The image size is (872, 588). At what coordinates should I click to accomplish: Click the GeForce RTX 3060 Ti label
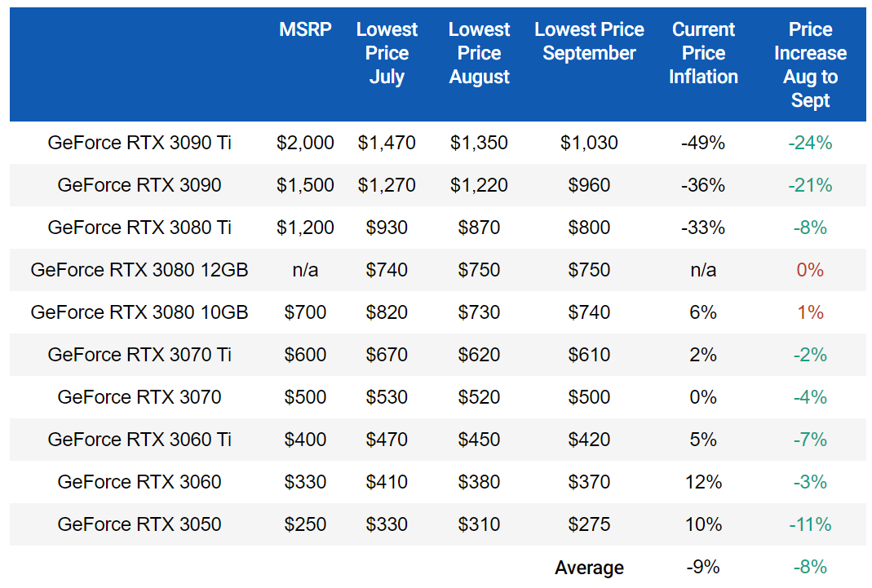139,440
